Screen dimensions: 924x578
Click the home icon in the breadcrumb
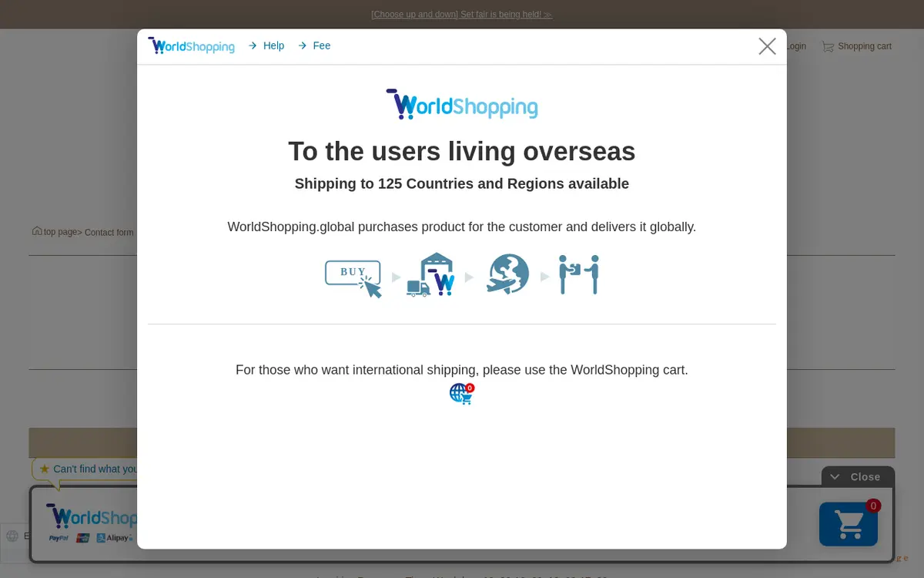[37, 230]
